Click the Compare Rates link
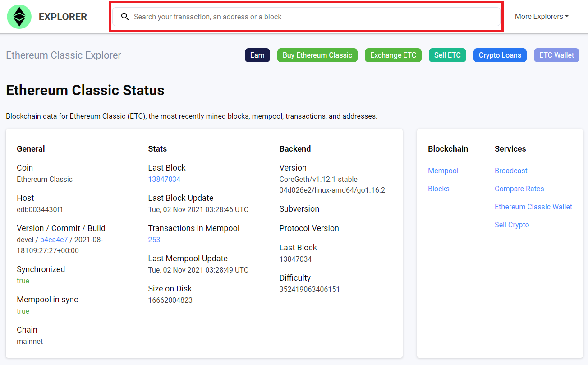The width and height of the screenshot is (588, 365). tap(519, 189)
